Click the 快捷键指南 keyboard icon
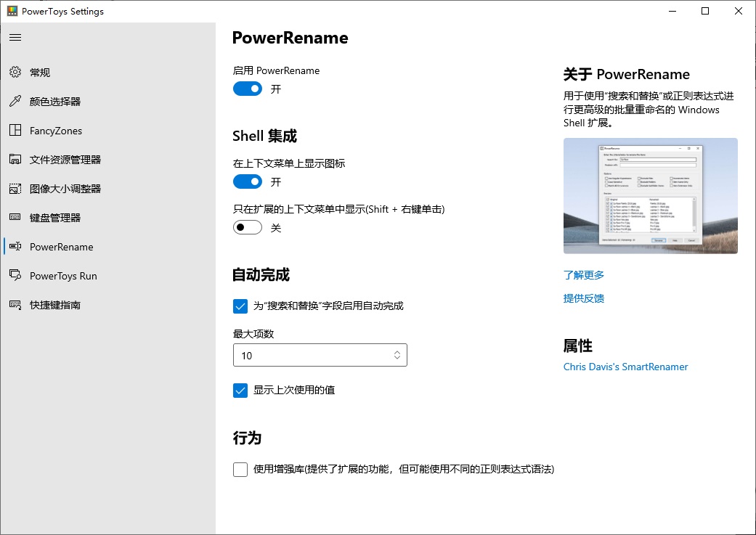The height and width of the screenshot is (535, 756). (15, 305)
